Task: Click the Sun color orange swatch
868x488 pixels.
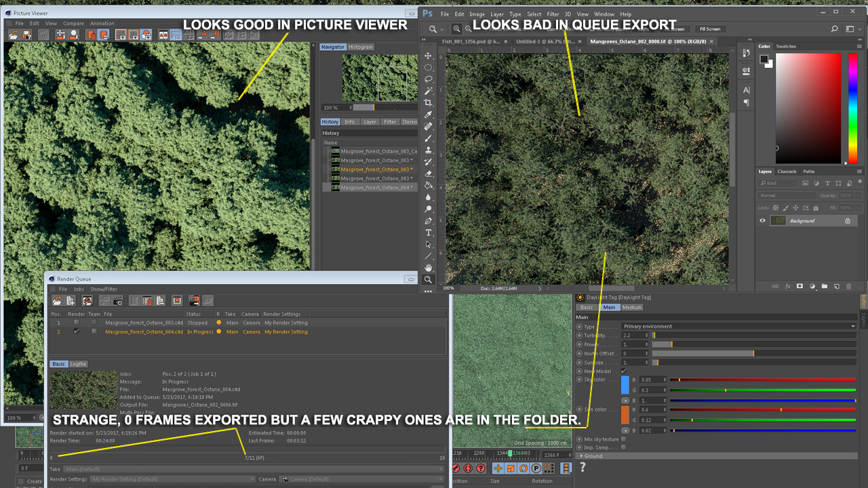Action: click(x=625, y=415)
